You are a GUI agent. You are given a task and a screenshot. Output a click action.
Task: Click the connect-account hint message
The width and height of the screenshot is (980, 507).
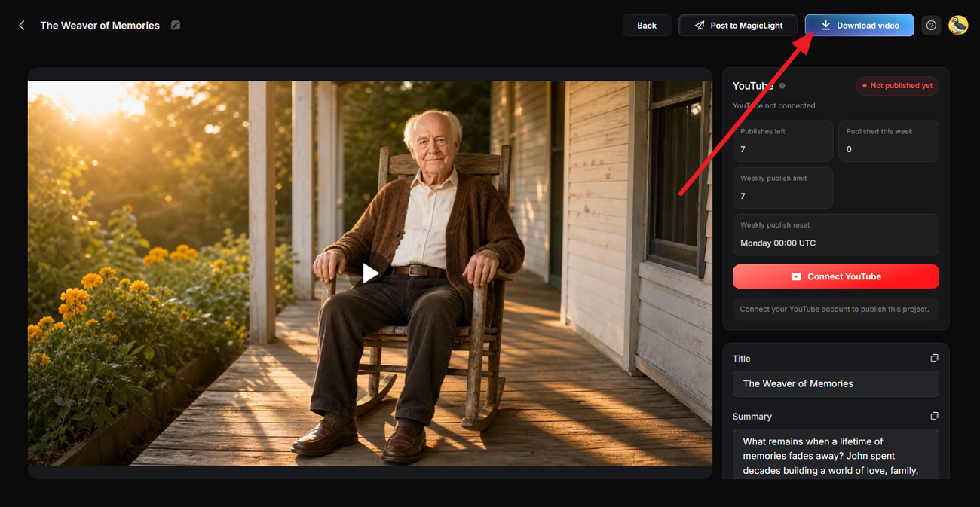coord(836,310)
